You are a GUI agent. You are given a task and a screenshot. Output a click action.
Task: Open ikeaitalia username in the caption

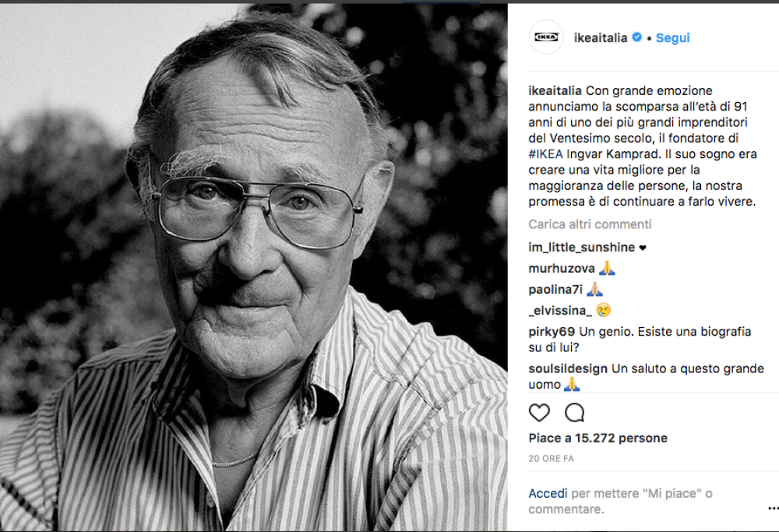555,91
